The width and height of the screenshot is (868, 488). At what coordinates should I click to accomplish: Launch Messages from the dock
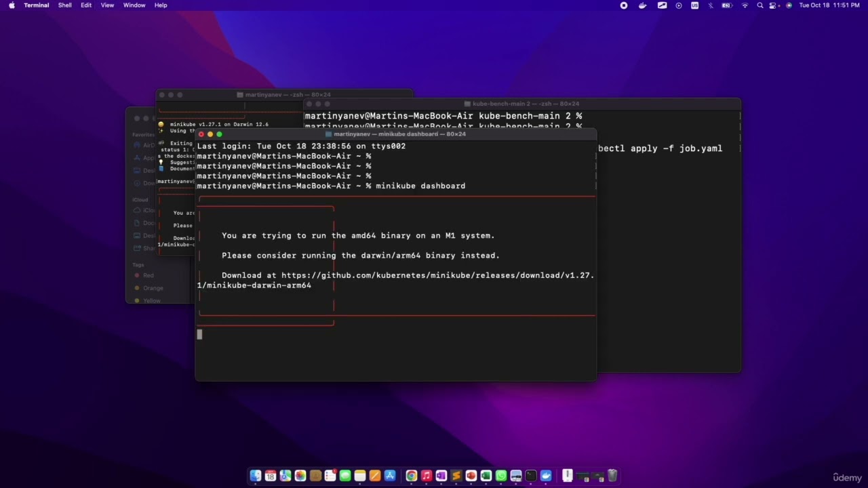tap(345, 476)
